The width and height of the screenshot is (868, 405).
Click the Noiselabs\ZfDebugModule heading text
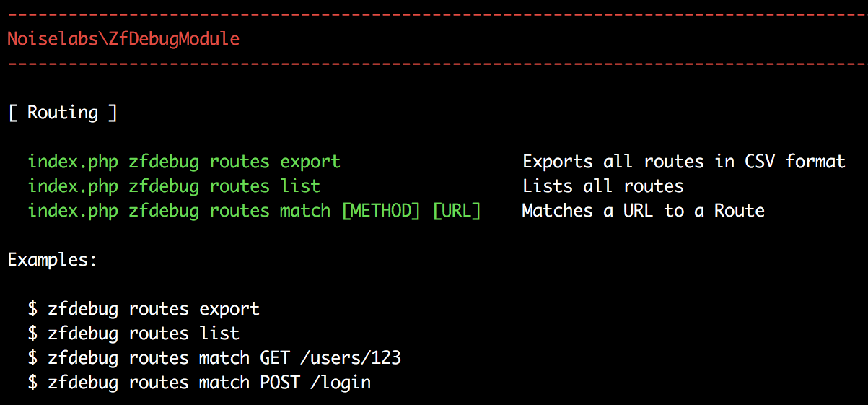[123, 39]
